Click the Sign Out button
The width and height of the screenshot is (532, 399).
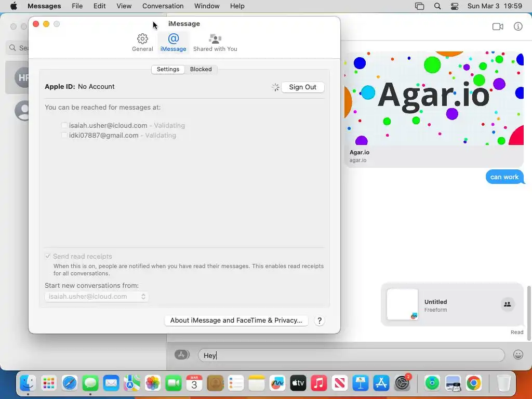click(x=303, y=87)
